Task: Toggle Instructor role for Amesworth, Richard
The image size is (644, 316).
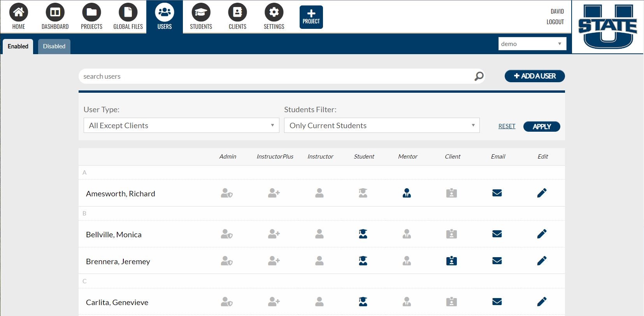Action: pos(319,193)
